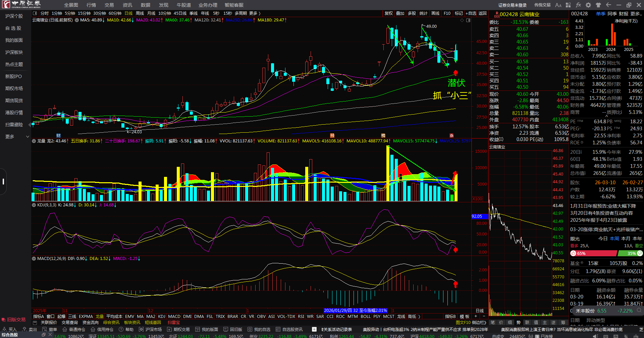Open 普通持仓 holdings
644x338 pixels.
pyautogui.click(x=74, y=329)
